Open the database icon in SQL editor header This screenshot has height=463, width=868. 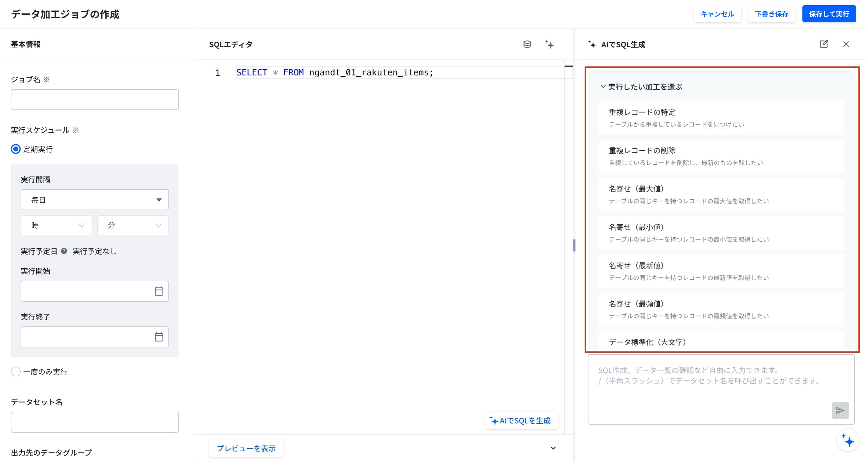[x=527, y=44]
